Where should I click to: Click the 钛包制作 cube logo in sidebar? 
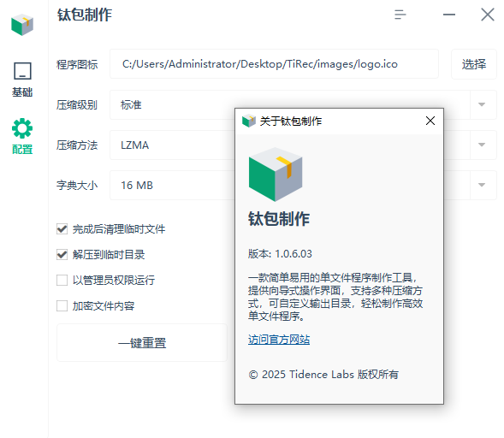click(22, 25)
